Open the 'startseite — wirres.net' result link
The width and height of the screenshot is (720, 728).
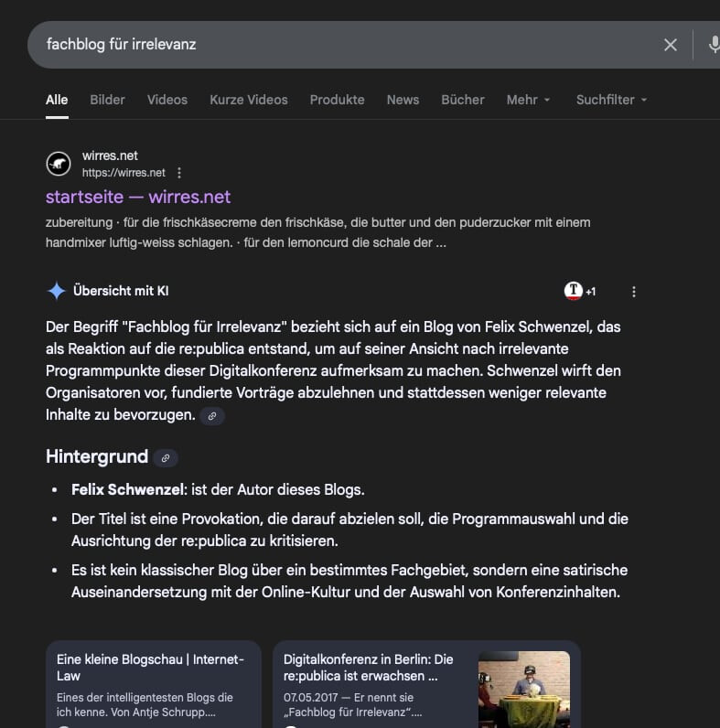138,197
